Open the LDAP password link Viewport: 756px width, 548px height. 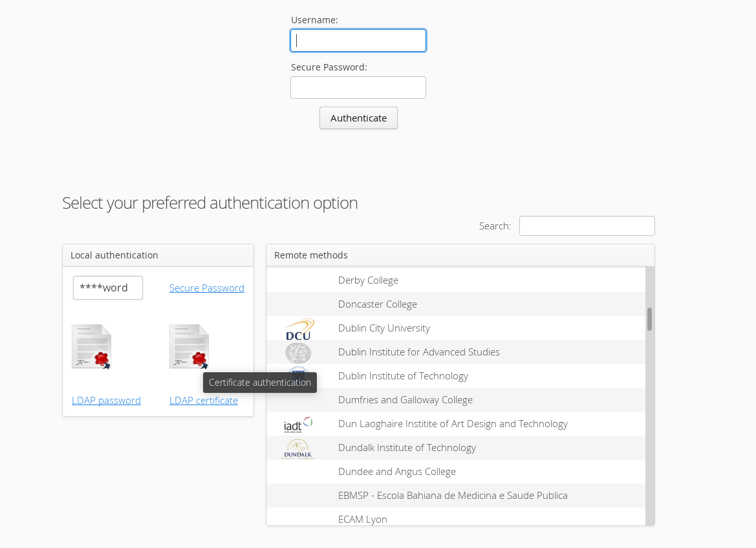(x=106, y=401)
